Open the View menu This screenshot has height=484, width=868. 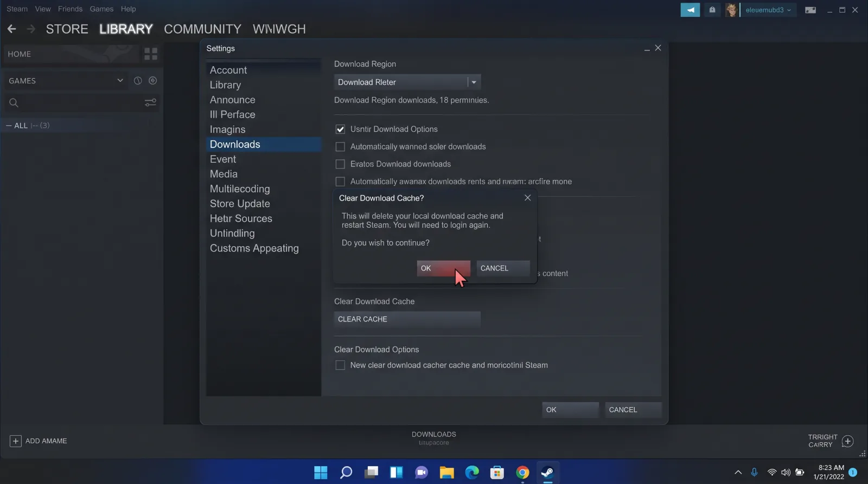[x=43, y=9]
